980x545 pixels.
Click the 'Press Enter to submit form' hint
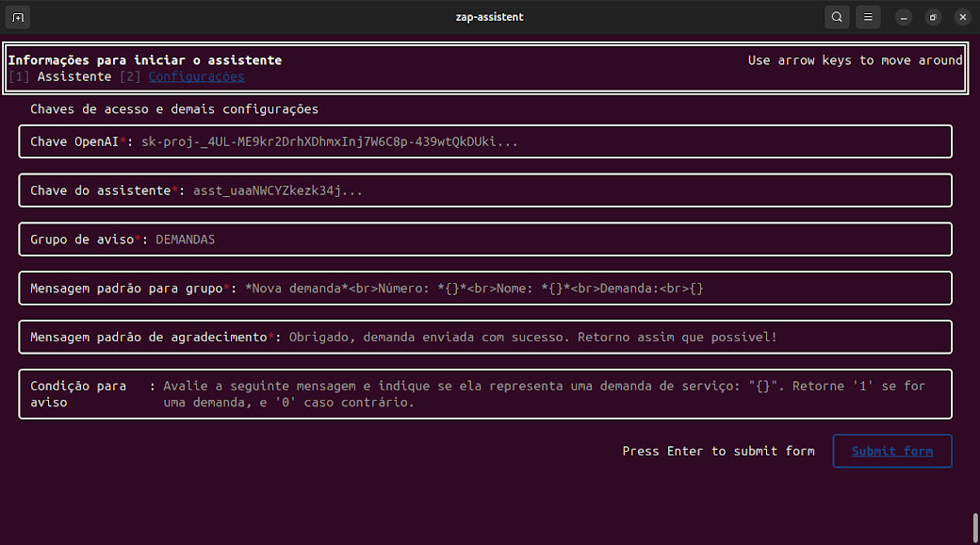pos(718,452)
